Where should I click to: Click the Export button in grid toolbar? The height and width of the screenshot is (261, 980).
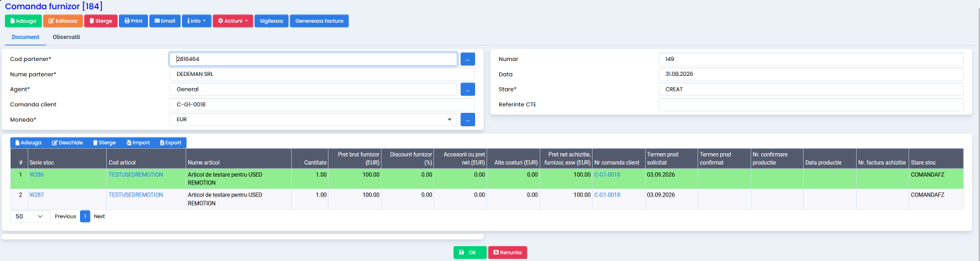171,143
